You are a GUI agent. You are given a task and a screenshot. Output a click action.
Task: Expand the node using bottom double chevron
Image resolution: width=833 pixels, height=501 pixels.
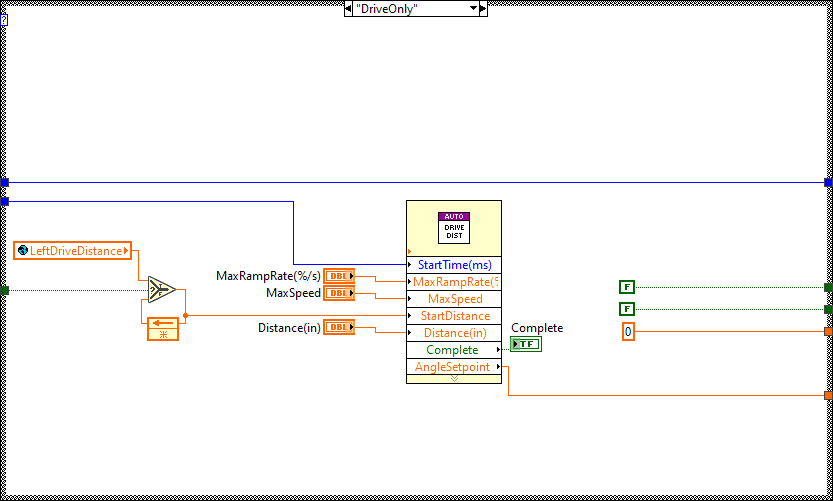[453, 379]
